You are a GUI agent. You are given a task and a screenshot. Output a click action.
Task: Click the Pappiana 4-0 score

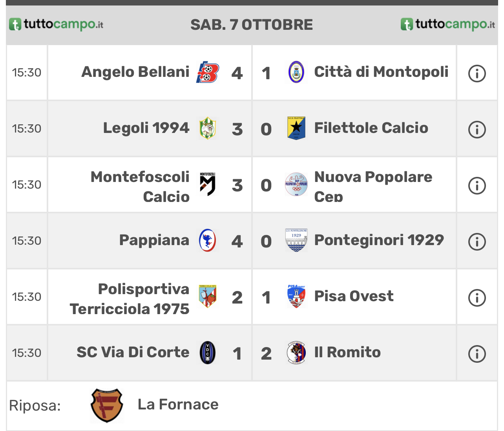(252, 241)
